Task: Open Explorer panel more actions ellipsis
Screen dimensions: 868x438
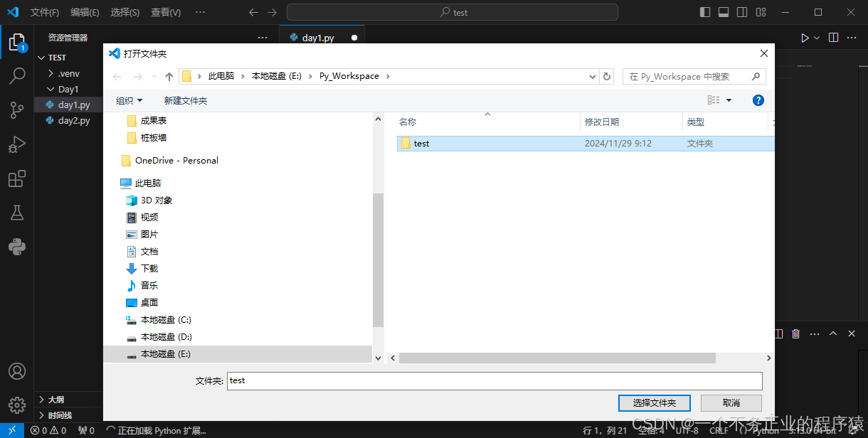Action: (x=263, y=38)
